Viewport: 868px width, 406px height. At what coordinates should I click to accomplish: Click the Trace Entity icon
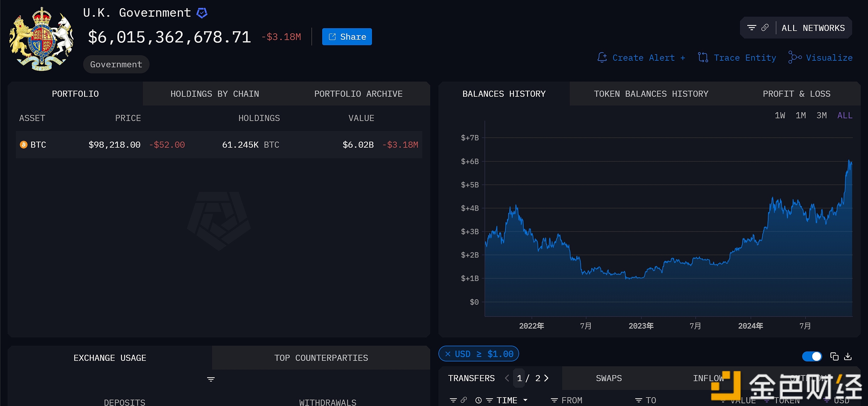coord(703,58)
